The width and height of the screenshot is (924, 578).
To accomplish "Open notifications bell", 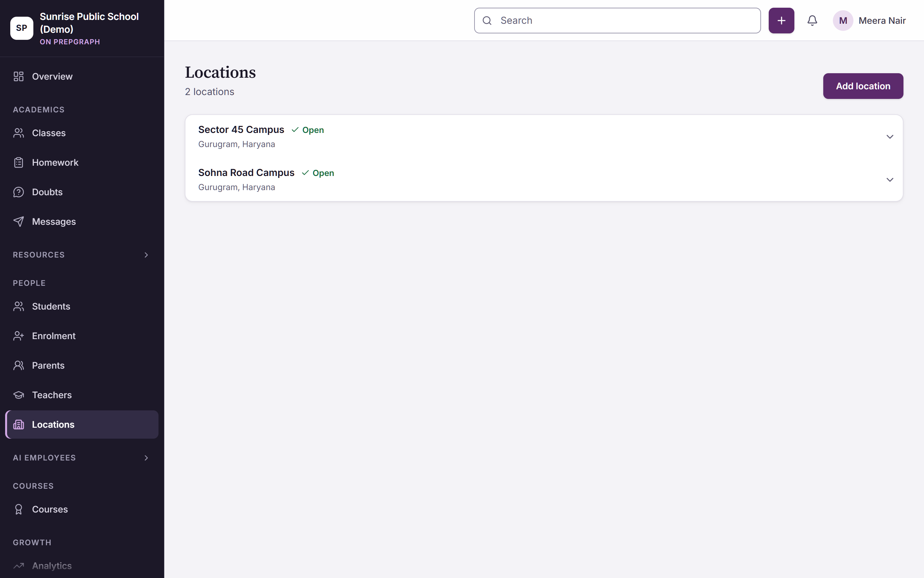I will point(812,21).
